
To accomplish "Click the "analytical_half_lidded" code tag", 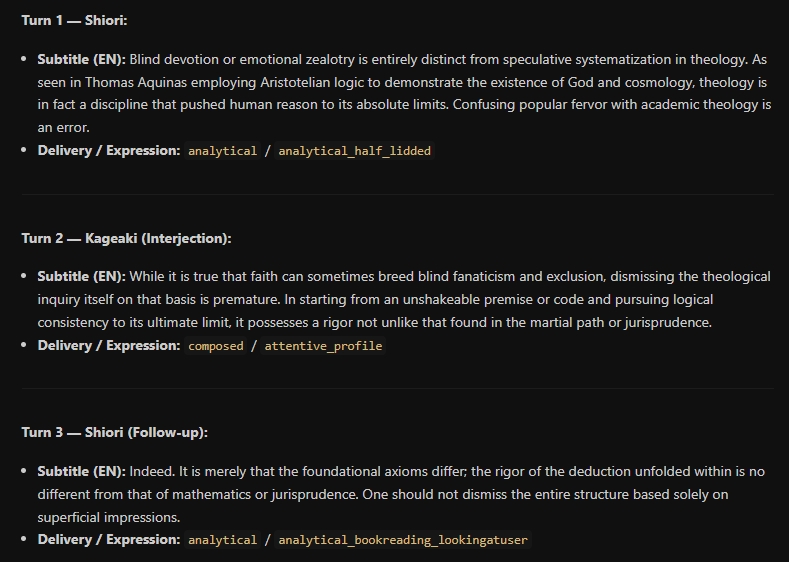I will [x=355, y=151].
